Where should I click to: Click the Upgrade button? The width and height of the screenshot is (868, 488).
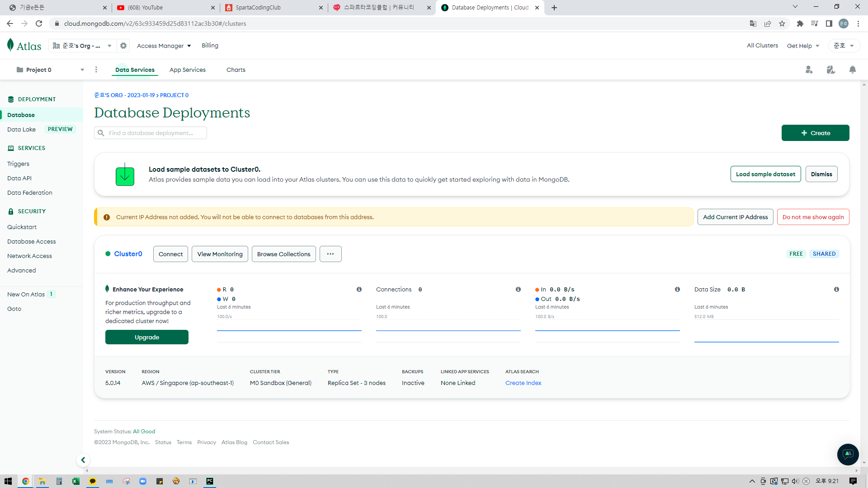[x=147, y=337]
